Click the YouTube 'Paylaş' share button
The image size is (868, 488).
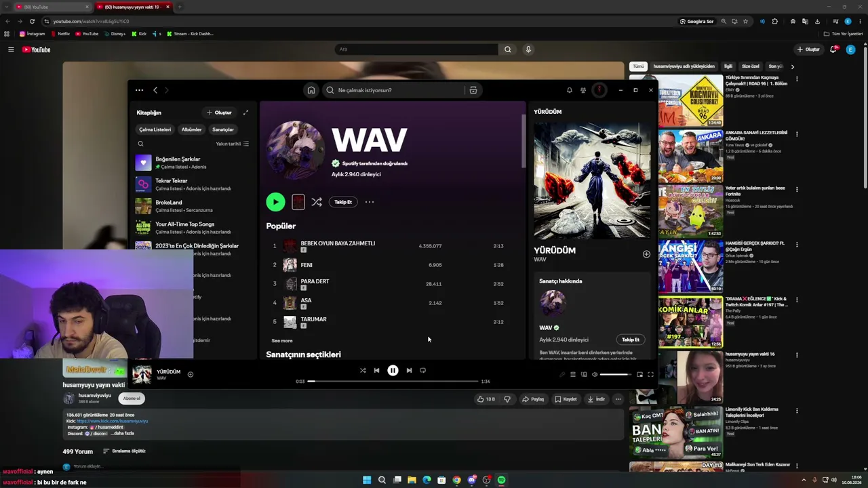[x=533, y=399]
